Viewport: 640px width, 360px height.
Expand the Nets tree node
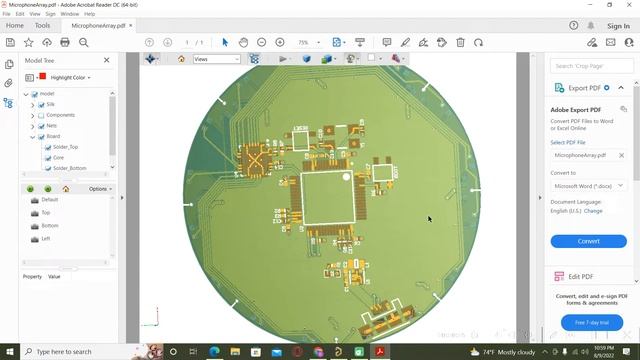click(x=33, y=126)
